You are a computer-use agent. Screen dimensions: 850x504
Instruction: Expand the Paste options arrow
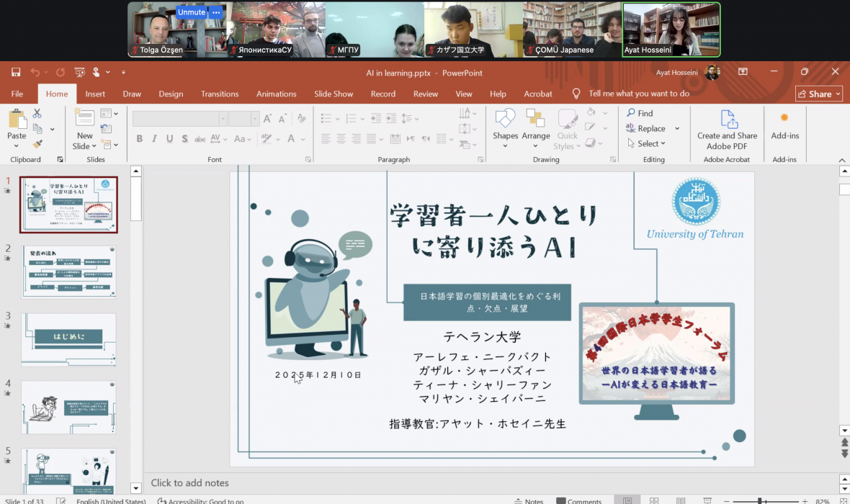[x=17, y=145]
